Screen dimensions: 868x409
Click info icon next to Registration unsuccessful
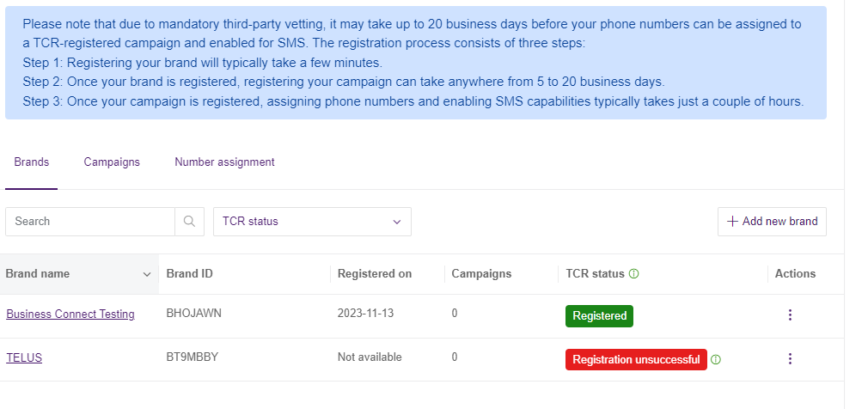click(716, 359)
